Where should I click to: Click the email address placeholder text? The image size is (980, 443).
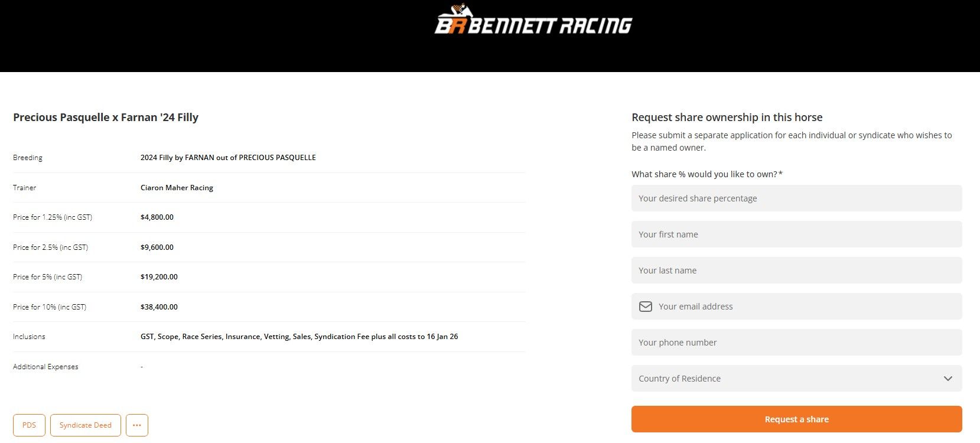coord(696,307)
